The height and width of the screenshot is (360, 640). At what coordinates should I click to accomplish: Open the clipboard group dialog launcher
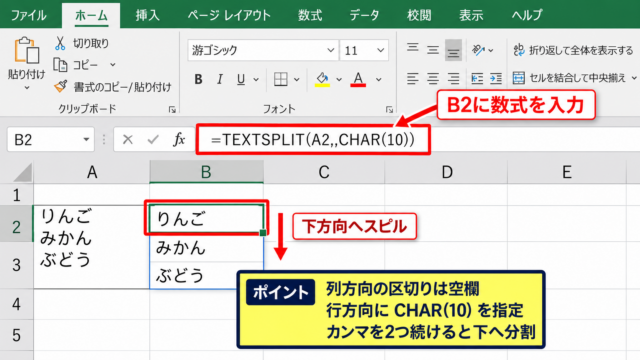tap(172, 109)
